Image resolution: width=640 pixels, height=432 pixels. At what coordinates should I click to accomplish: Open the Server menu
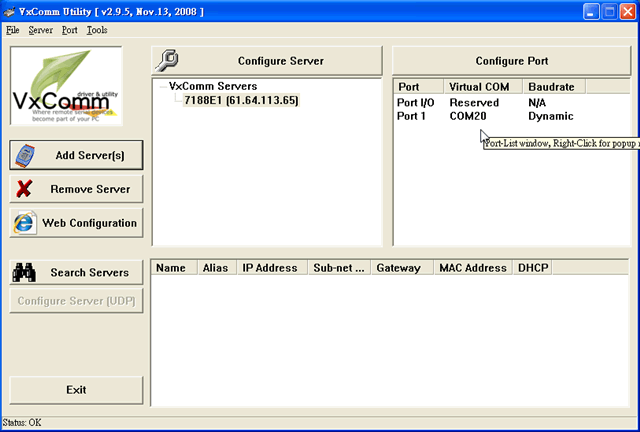point(41,30)
